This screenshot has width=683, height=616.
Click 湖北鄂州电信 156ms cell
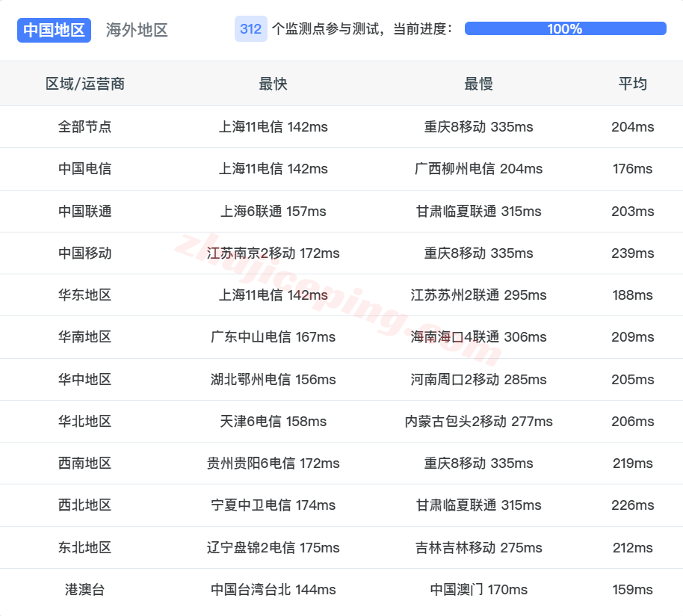(x=273, y=380)
